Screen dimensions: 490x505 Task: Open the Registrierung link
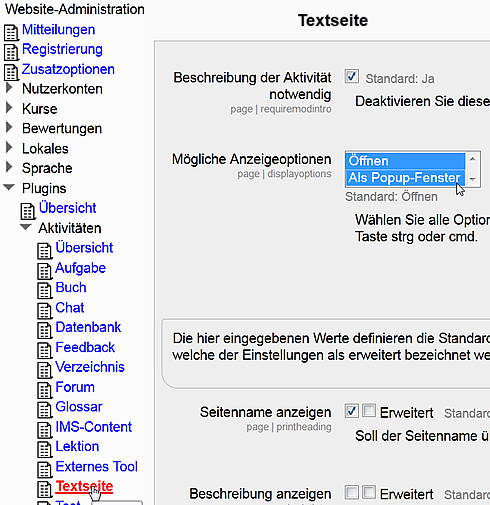(62, 49)
